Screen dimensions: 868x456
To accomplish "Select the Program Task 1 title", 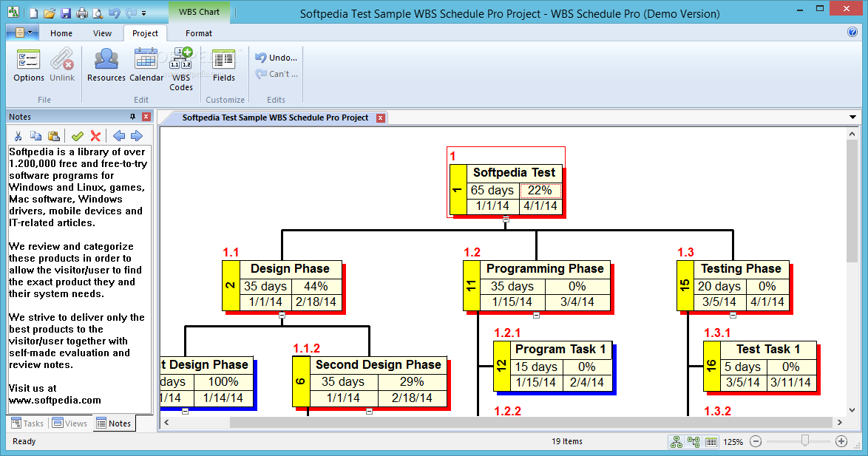I will 560,349.
